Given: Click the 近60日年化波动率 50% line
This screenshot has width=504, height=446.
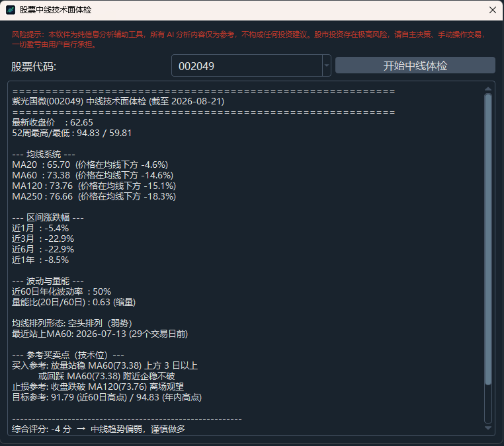Looking at the screenshot, I should [x=62, y=291].
